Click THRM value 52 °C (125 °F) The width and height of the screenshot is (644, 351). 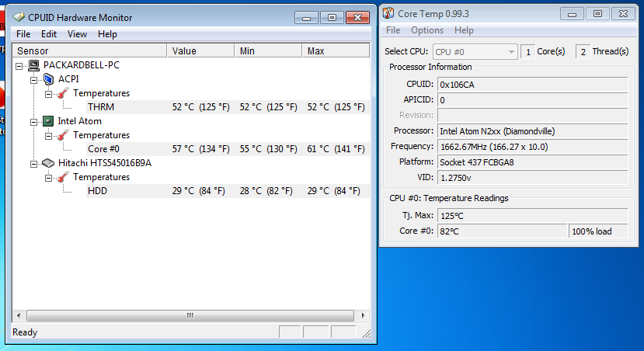(x=201, y=107)
